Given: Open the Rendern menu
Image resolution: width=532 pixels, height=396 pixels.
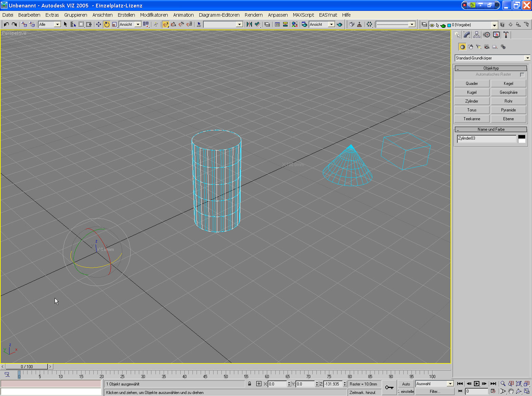Looking at the screenshot, I should click(x=254, y=15).
